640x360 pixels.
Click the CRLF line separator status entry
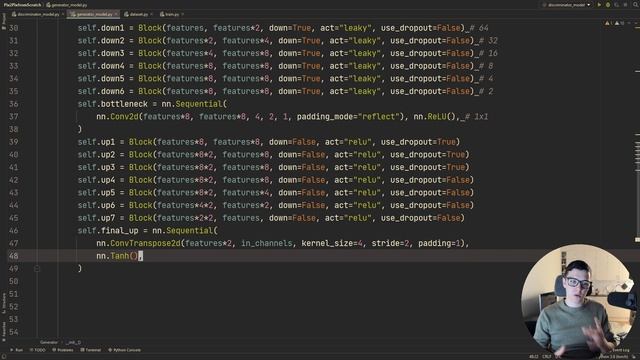click(547, 357)
